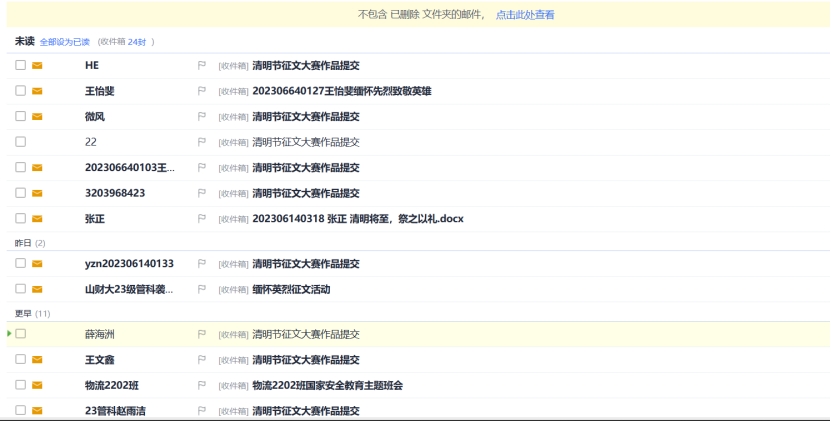Flag the 物流2202班 email

click(x=202, y=385)
